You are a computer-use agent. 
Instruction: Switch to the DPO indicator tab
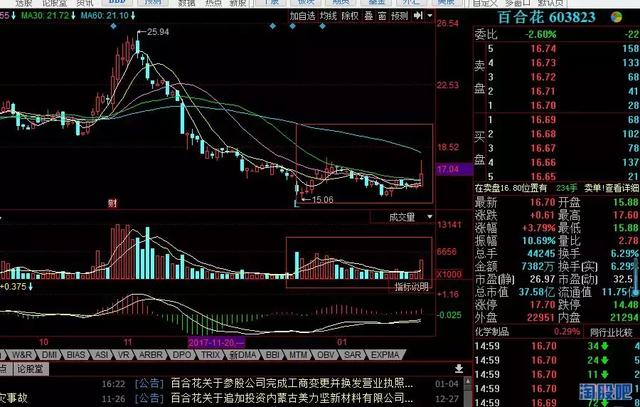(x=182, y=355)
